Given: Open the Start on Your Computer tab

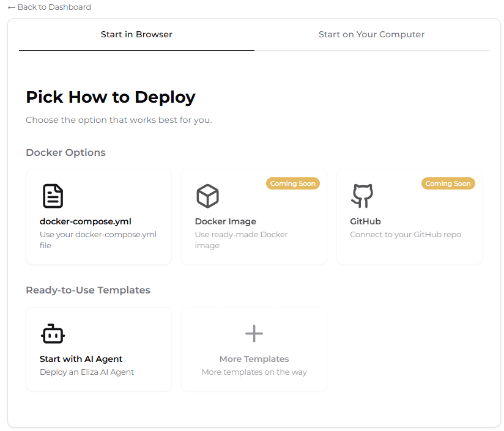Looking at the screenshot, I should 371,35.
